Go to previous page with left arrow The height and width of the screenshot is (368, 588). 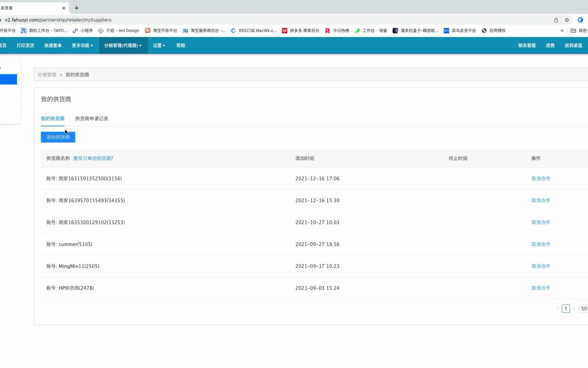tap(558, 309)
